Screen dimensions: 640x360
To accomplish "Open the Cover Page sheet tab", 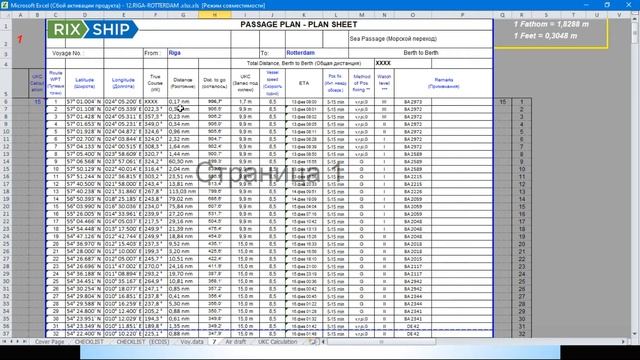I will (x=49, y=342).
